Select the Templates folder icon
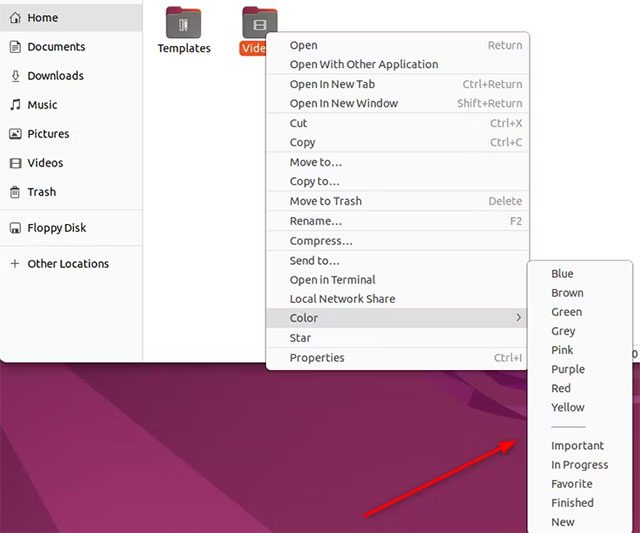 click(183, 22)
